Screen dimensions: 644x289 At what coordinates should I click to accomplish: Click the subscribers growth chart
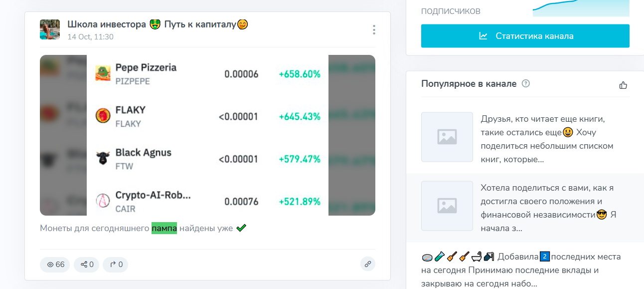coord(581,8)
